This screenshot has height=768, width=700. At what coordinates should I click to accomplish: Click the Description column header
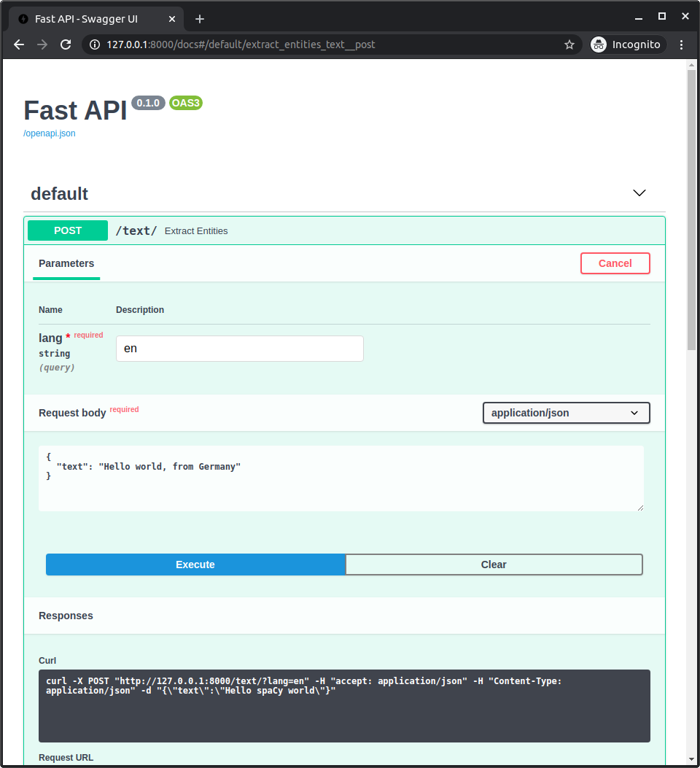point(140,310)
